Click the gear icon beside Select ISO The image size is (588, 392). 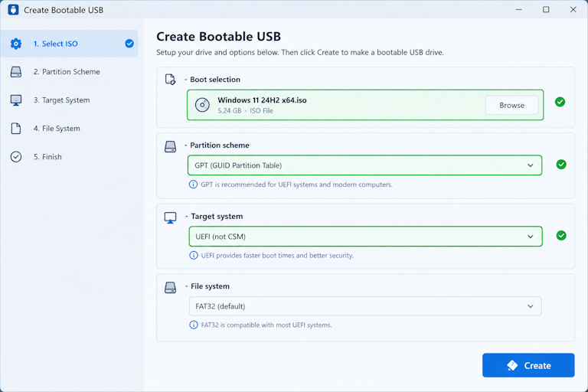coord(16,44)
